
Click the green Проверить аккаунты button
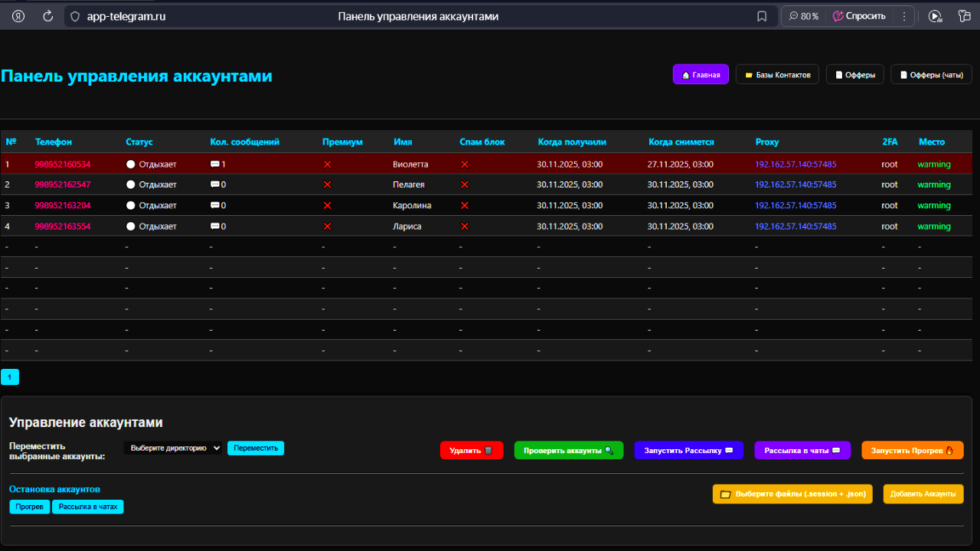point(568,451)
